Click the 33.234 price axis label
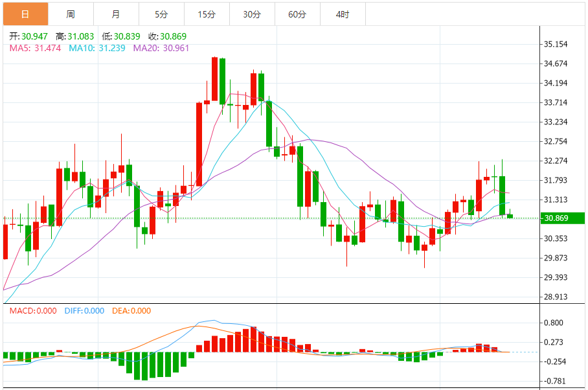 (x=556, y=122)
